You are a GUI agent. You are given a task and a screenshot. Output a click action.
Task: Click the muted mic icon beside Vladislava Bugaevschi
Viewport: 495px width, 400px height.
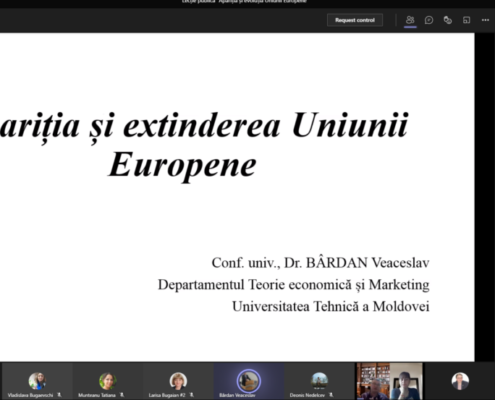click(x=59, y=395)
